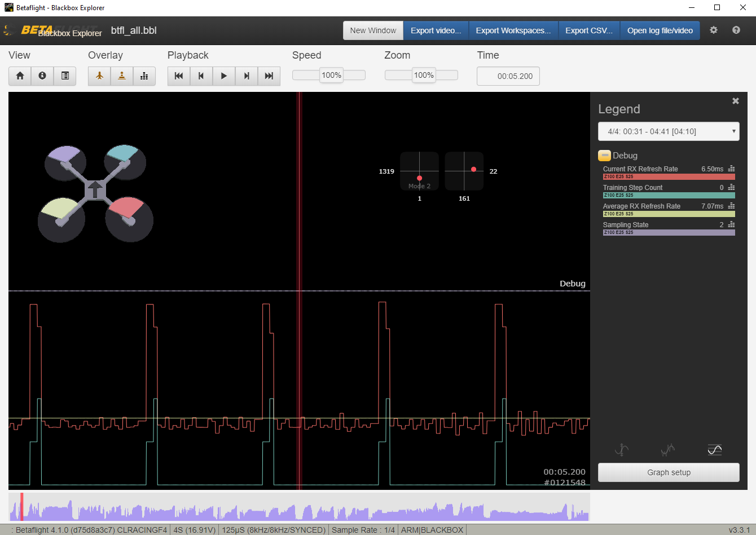Click the left stick position display
This screenshot has height=535, width=756.
(x=419, y=171)
